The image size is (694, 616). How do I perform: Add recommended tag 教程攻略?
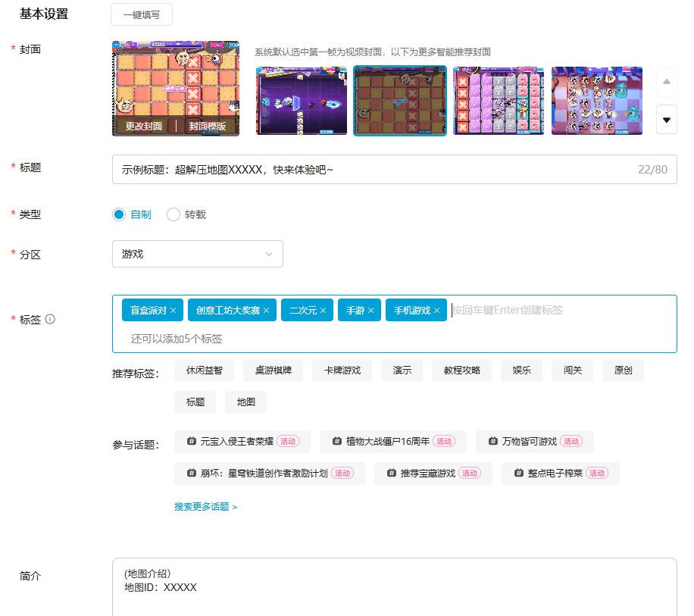(461, 371)
